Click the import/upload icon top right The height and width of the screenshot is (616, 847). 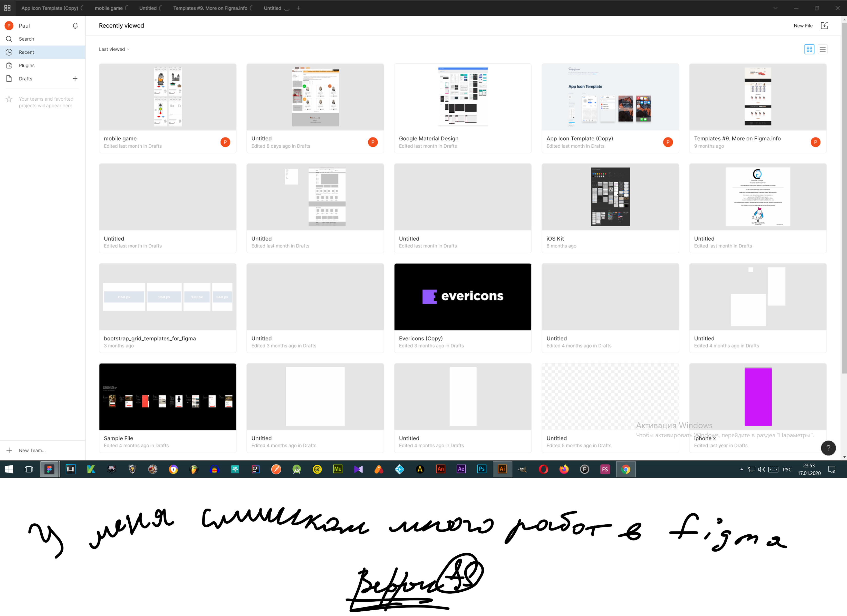[825, 26]
